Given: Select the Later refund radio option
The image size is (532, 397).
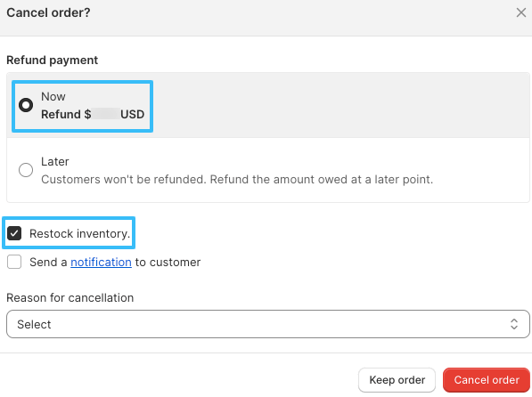Looking at the screenshot, I should (26, 170).
